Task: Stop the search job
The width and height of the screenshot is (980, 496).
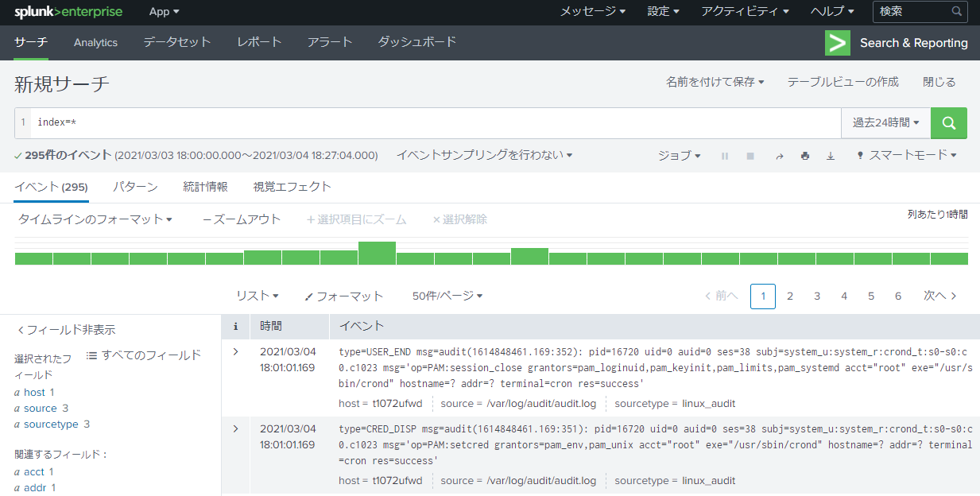Action: (x=750, y=157)
